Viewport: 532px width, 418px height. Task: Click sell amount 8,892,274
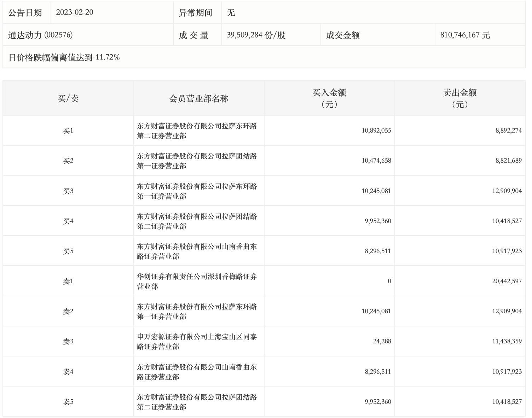[x=509, y=130]
